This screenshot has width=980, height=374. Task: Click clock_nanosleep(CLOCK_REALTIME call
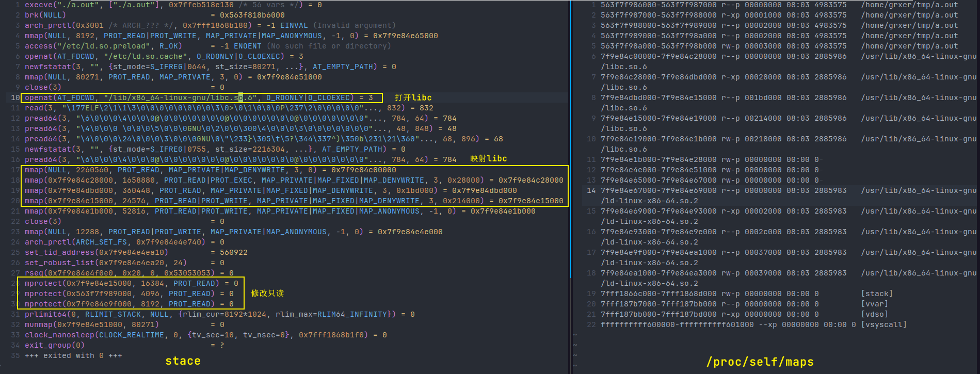point(206,335)
